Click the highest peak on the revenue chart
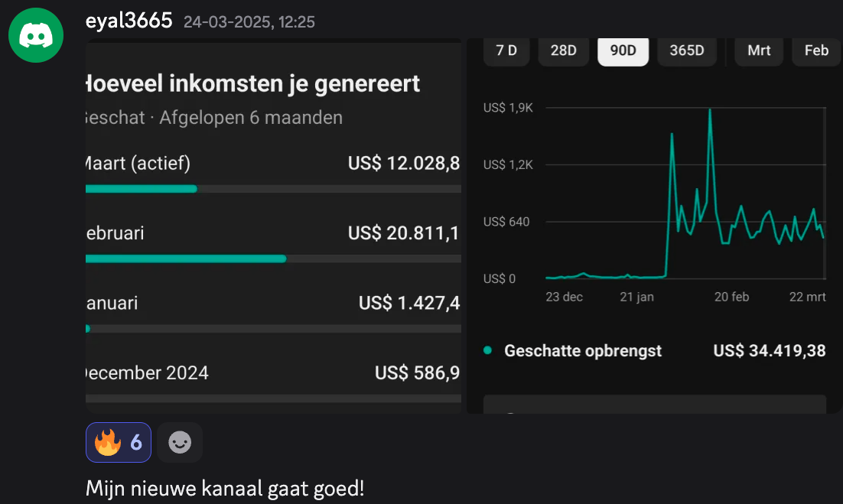This screenshot has width=843, height=504. click(710, 110)
